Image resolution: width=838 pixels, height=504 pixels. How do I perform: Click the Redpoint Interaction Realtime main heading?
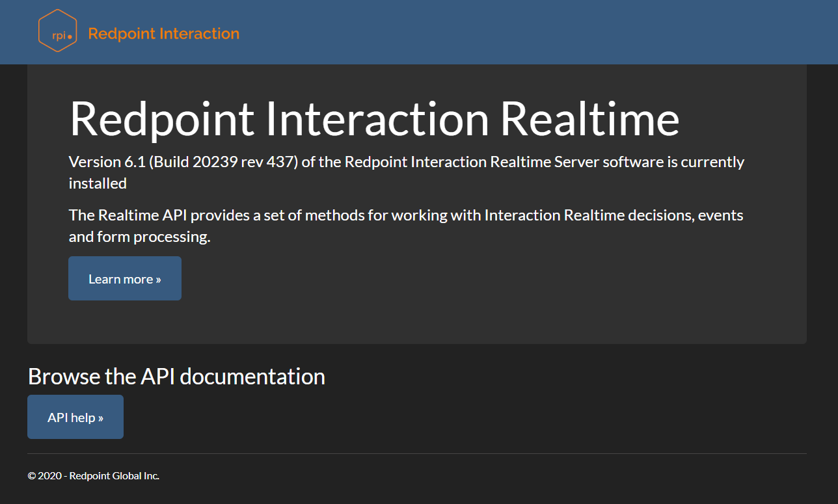[374, 119]
